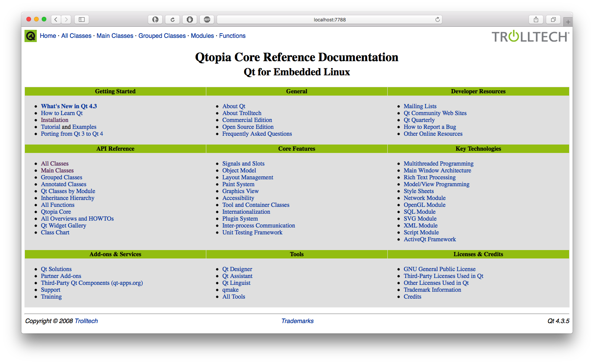The image size is (594, 364).
Task: Click the browser forward arrow
Action: coord(66,19)
